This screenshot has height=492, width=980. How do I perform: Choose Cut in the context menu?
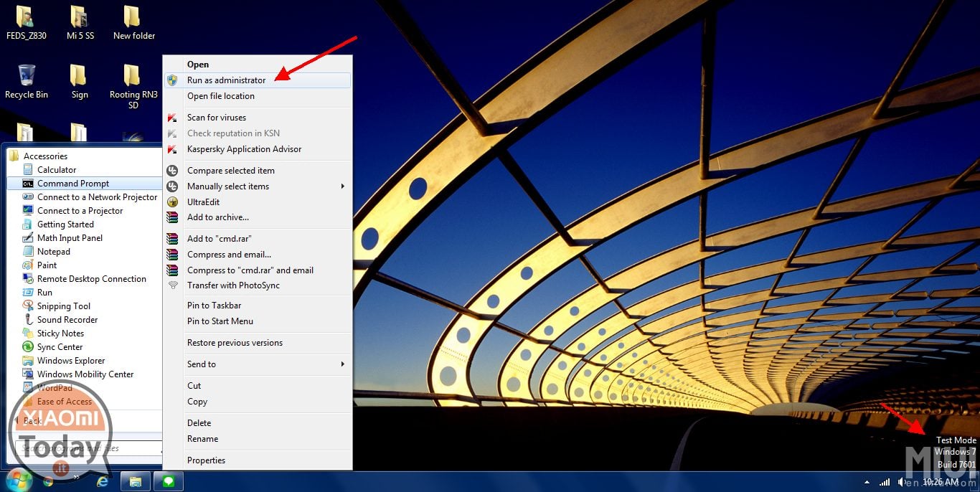(x=258, y=386)
